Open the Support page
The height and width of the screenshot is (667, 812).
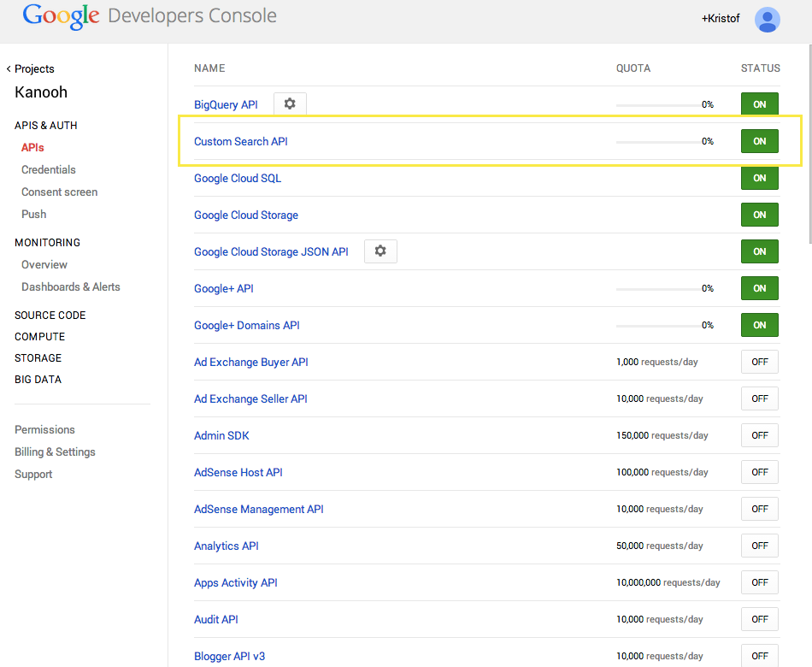(33, 475)
